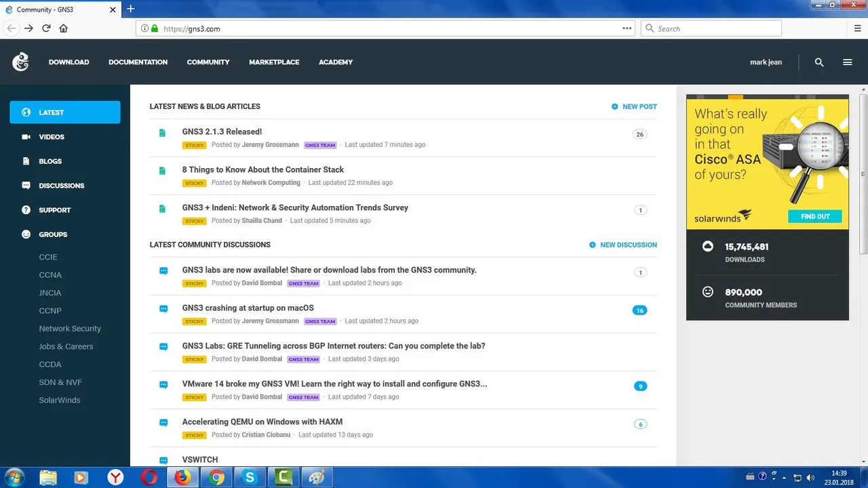This screenshot has height=488, width=868.
Task: Click the browser Search field
Action: tap(711, 28)
